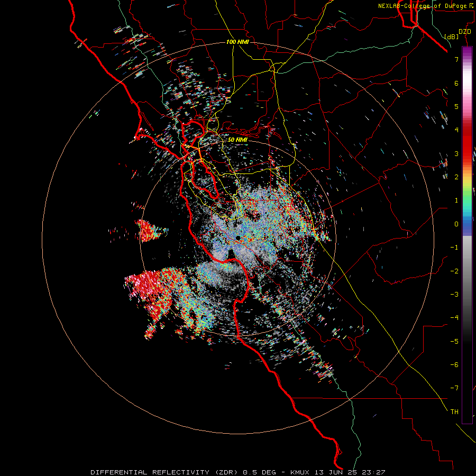This screenshot has width=476, height=476.
Task: Click the -7 value on the color scale
Action: pos(454,388)
